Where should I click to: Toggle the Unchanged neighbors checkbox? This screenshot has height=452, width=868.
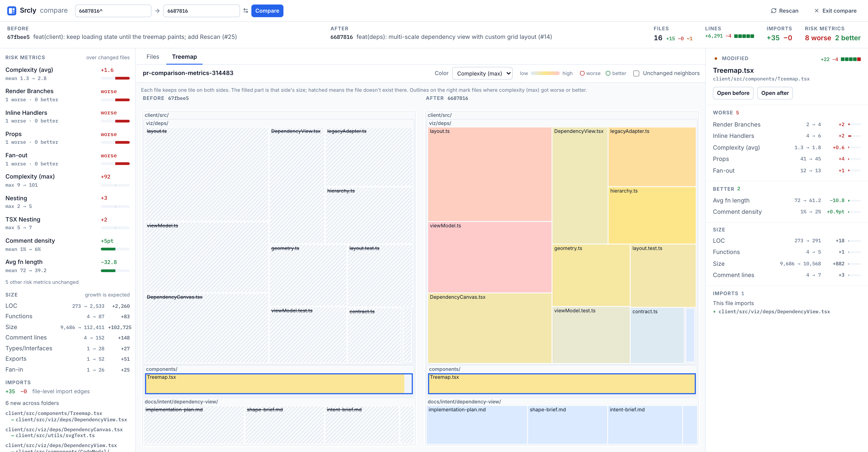point(636,73)
